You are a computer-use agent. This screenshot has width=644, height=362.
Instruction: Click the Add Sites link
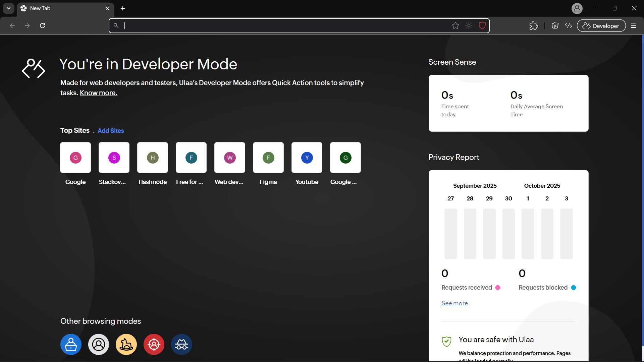(x=111, y=131)
